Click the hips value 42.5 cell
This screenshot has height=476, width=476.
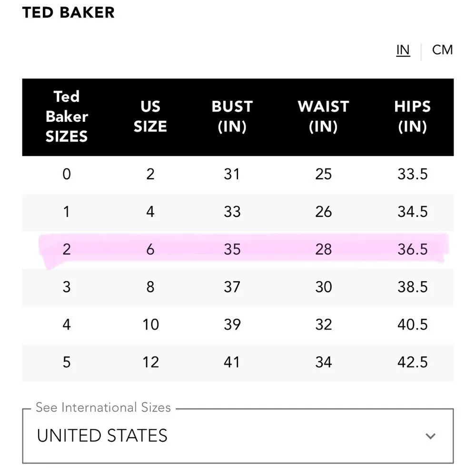[x=412, y=362]
